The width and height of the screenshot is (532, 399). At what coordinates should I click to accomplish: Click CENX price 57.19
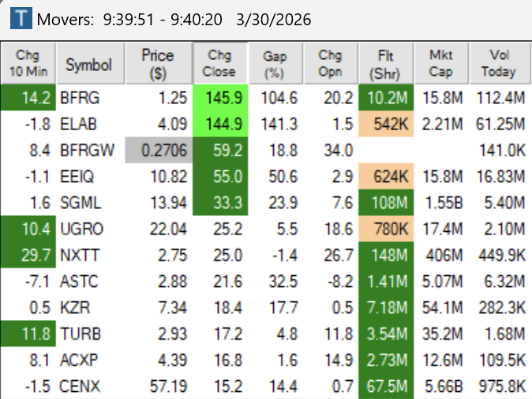coord(168,386)
